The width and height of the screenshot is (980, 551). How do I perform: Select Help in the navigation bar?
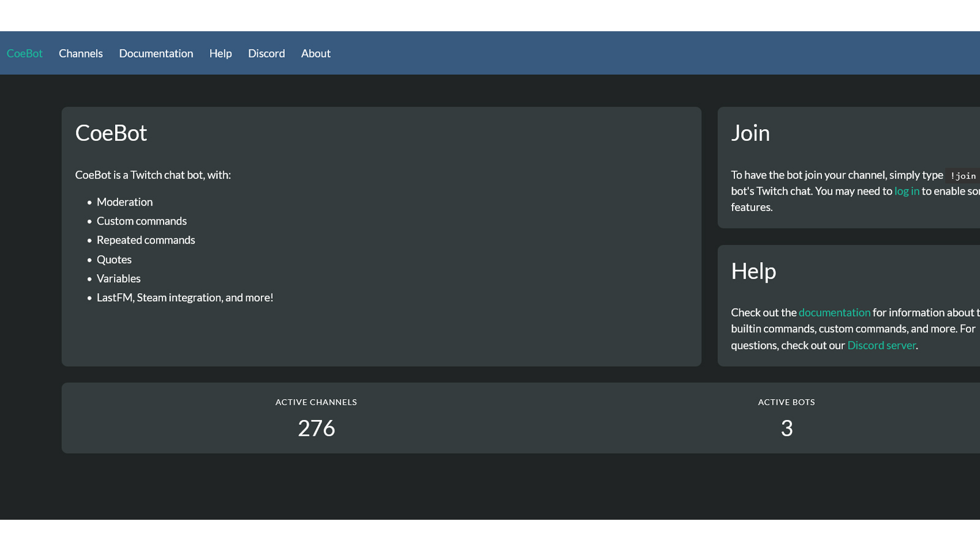221,53
